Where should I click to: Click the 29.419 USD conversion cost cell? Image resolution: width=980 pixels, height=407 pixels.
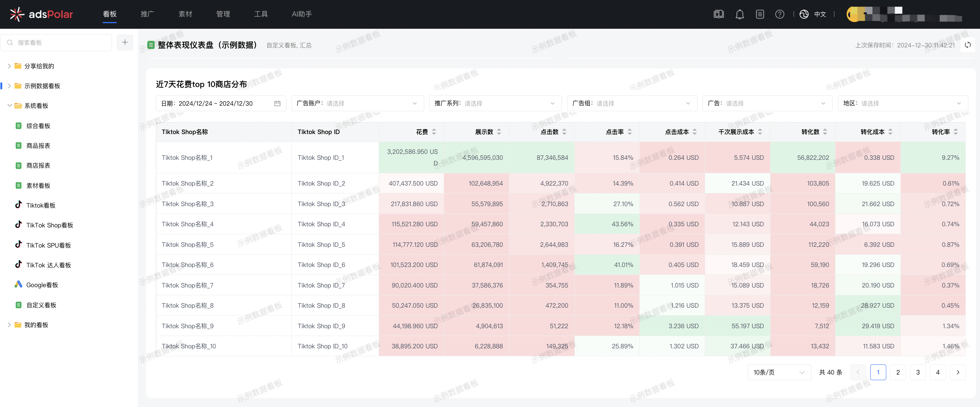(868, 326)
